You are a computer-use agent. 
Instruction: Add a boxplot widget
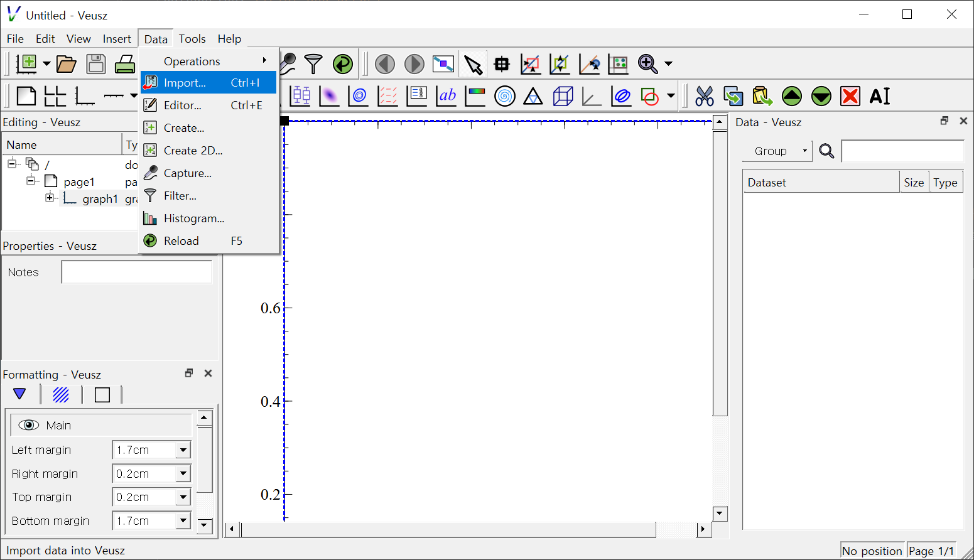[x=300, y=96]
